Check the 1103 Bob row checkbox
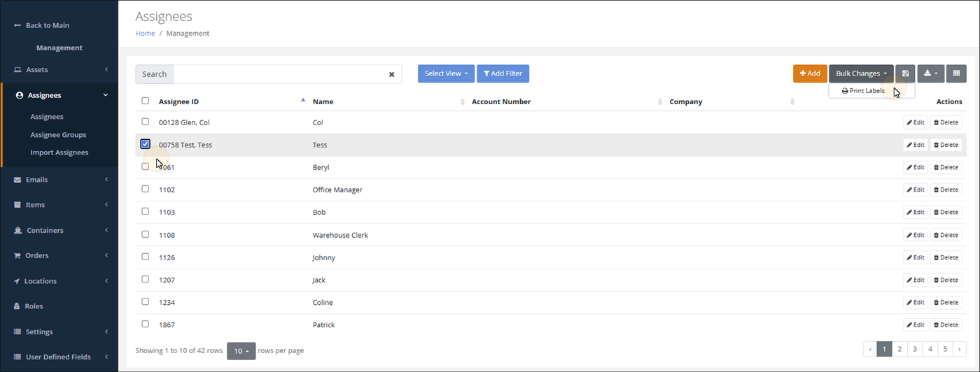The image size is (980, 372). (x=146, y=211)
